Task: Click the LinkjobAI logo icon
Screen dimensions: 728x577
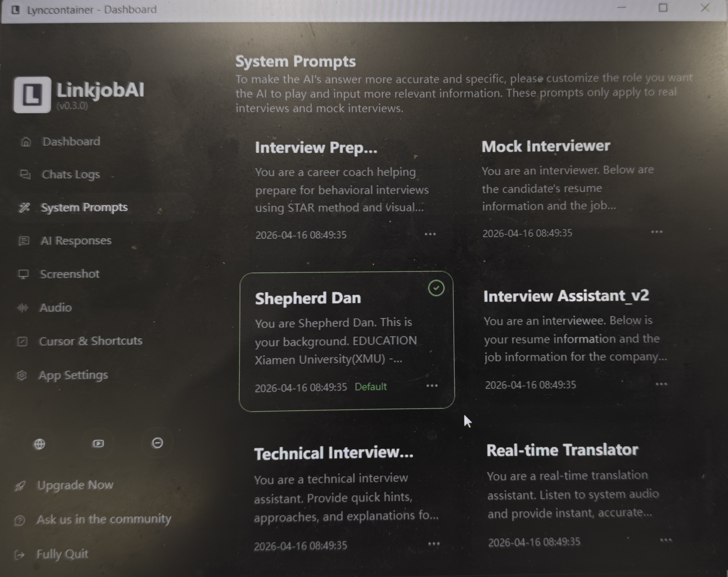Action: click(x=32, y=95)
